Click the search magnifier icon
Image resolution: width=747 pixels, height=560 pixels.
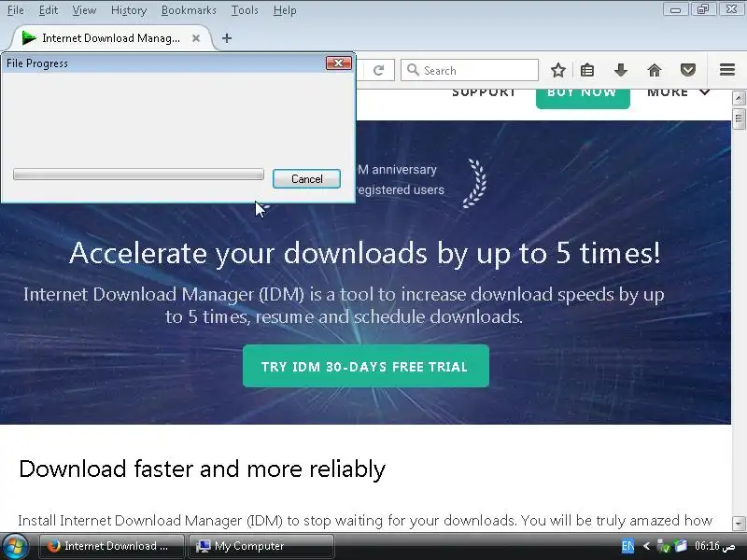413,71
